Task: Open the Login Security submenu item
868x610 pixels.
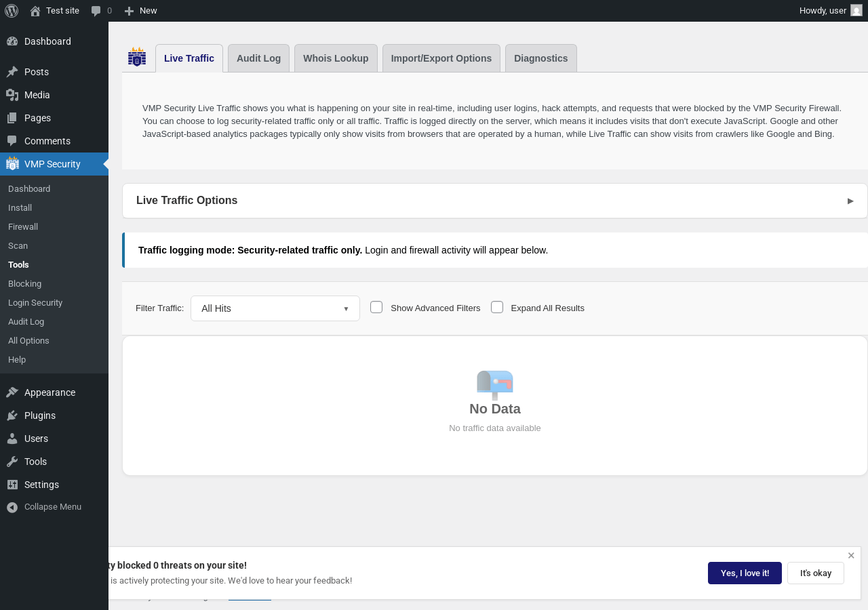Action: tap(54, 302)
